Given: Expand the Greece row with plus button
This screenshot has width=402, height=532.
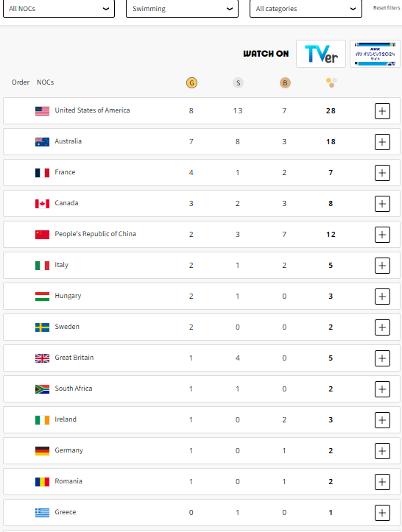Looking at the screenshot, I should click(x=382, y=512).
